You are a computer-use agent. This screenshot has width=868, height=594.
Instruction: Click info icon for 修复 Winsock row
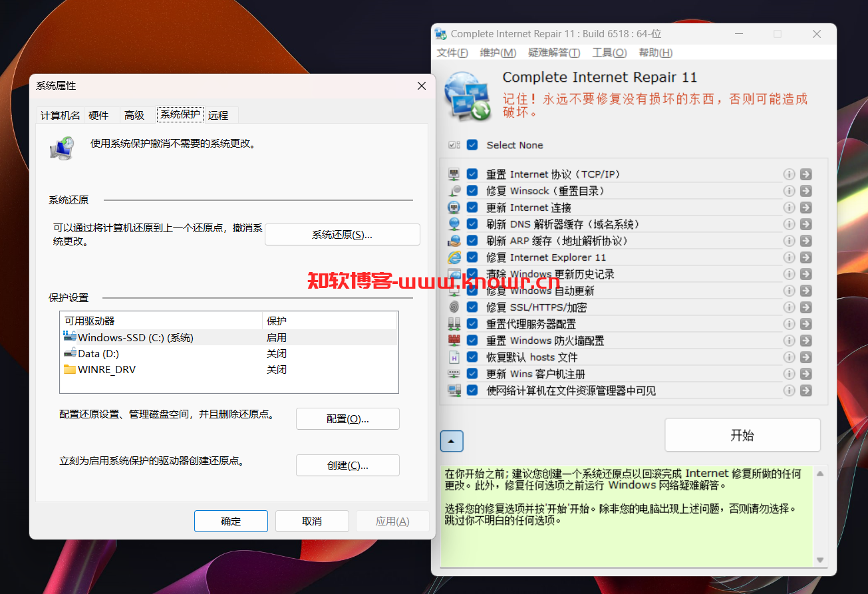coord(790,191)
